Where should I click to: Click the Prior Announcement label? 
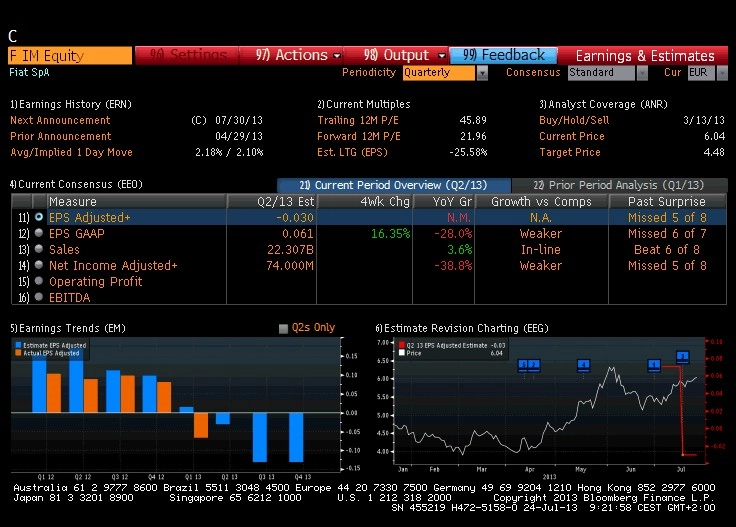pyautogui.click(x=61, y=136)
